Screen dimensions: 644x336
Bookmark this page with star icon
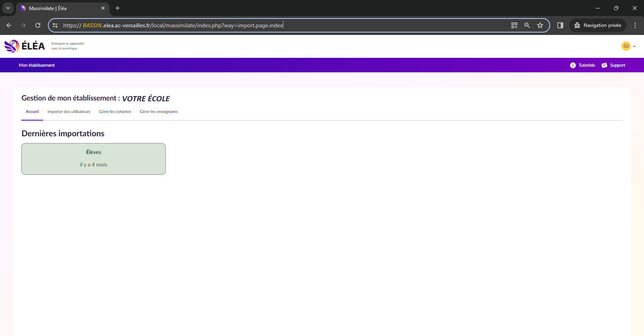(x=540, y=25)
